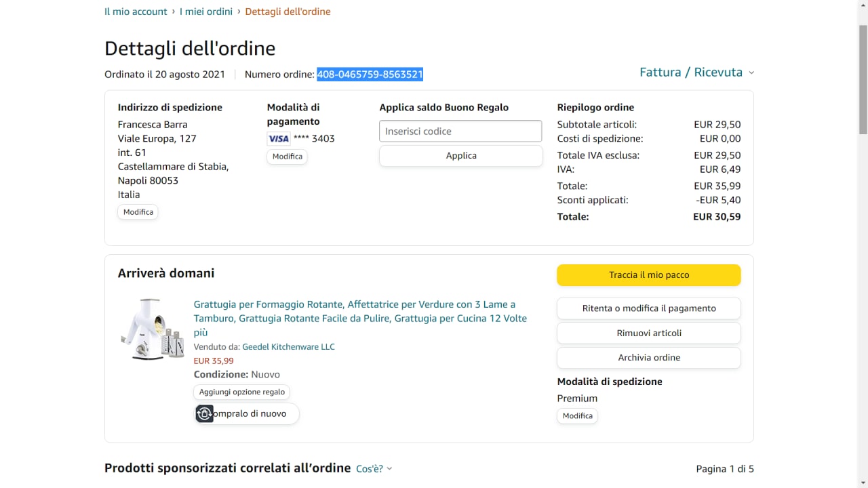This screenshot has height=488, width=868.
Task: Click the rotary grater product thumbnail
Action: (153, 329)
